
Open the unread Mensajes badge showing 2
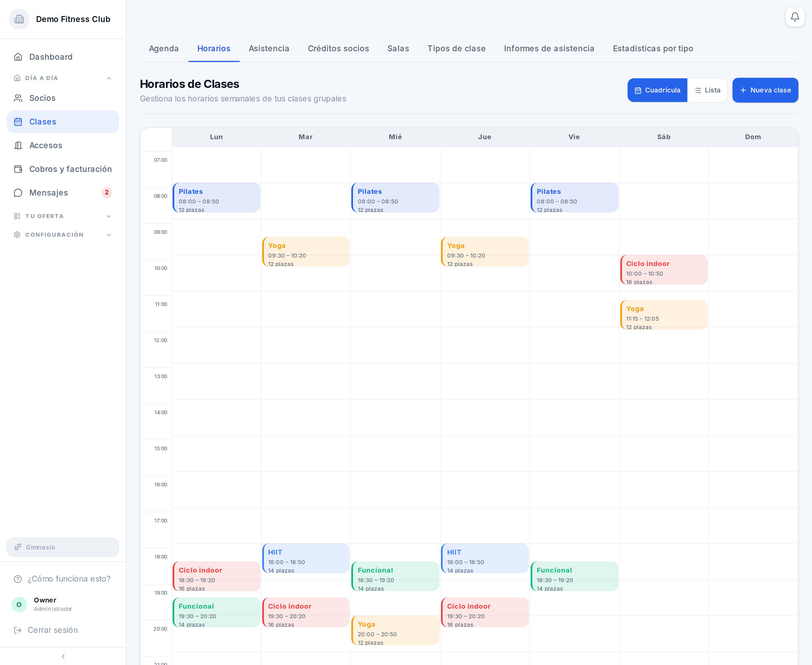[107, 193]
